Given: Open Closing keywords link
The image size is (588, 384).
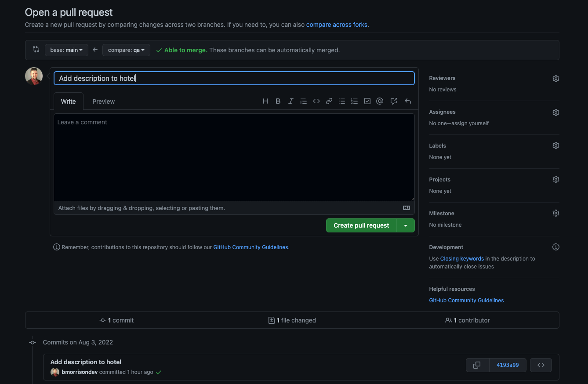Looking at the screenshot, I should pyautogui.click(x=462, y=259).
